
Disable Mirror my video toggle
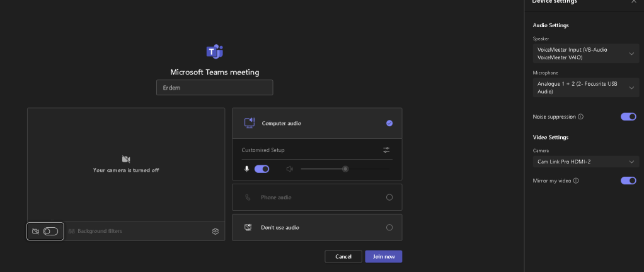(x=628, y=180)
